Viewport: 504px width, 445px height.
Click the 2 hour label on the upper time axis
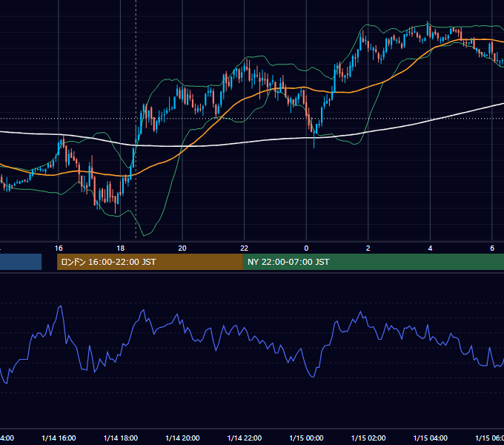368,248
